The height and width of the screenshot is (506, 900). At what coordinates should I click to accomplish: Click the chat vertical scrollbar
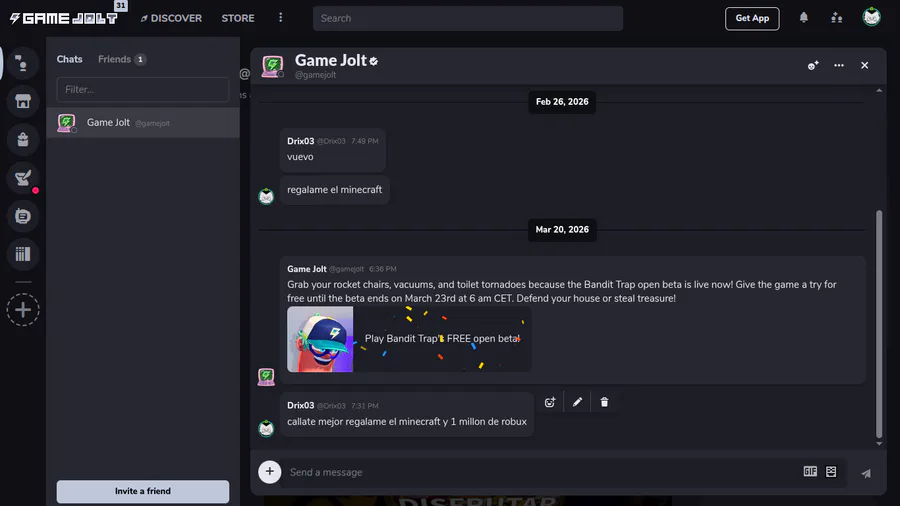point(879,324)
